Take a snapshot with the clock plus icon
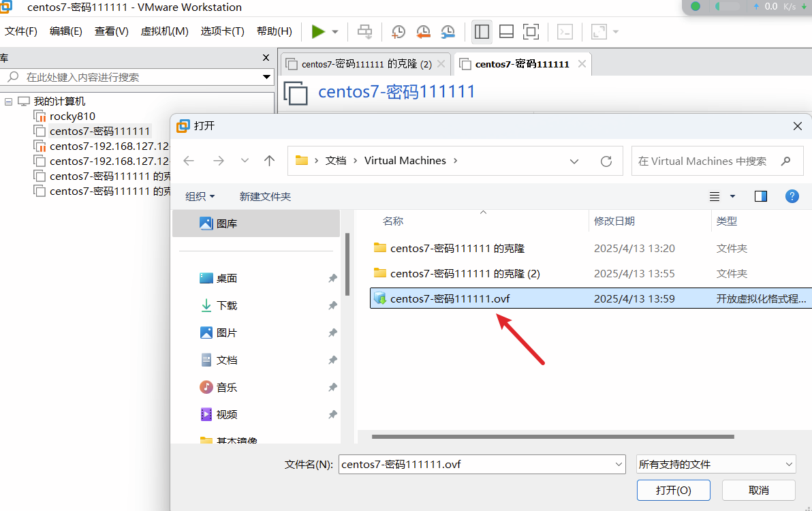This screenshot has width=812, height=511. tap(398, 31)
